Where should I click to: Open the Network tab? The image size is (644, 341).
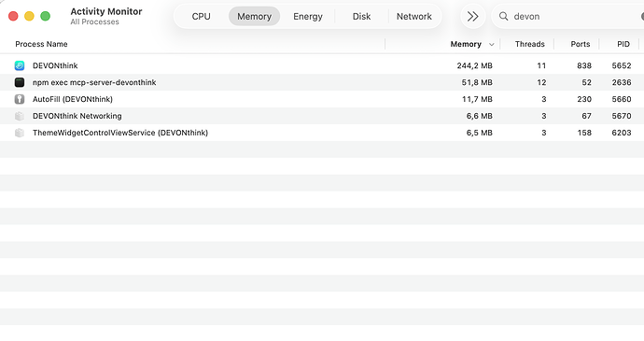point(414,17)
